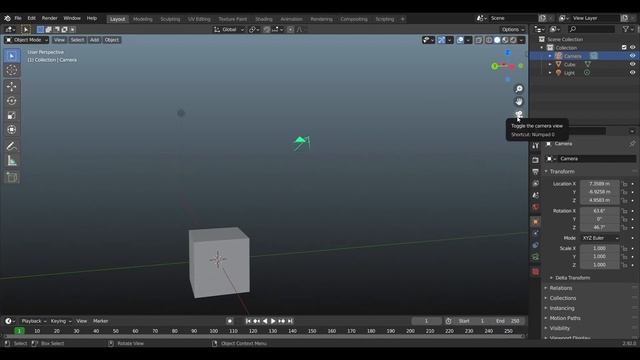Select the Cursor tool
The height and width of the screenshot is (360, 640).
tap(12, 70)
